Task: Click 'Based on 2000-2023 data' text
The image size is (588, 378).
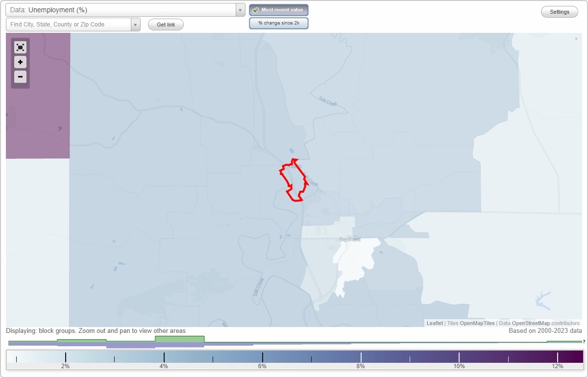Action: [x=545, y=331]
